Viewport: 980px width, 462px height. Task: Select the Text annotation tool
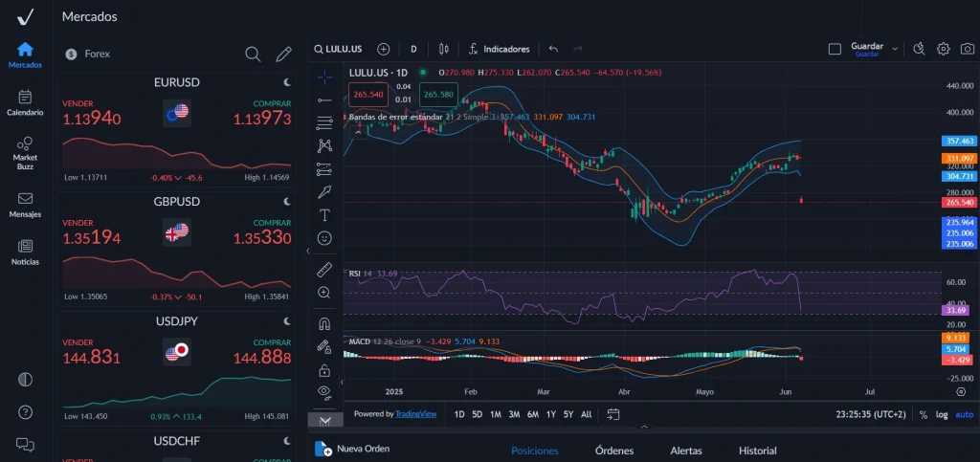point(324,215)
